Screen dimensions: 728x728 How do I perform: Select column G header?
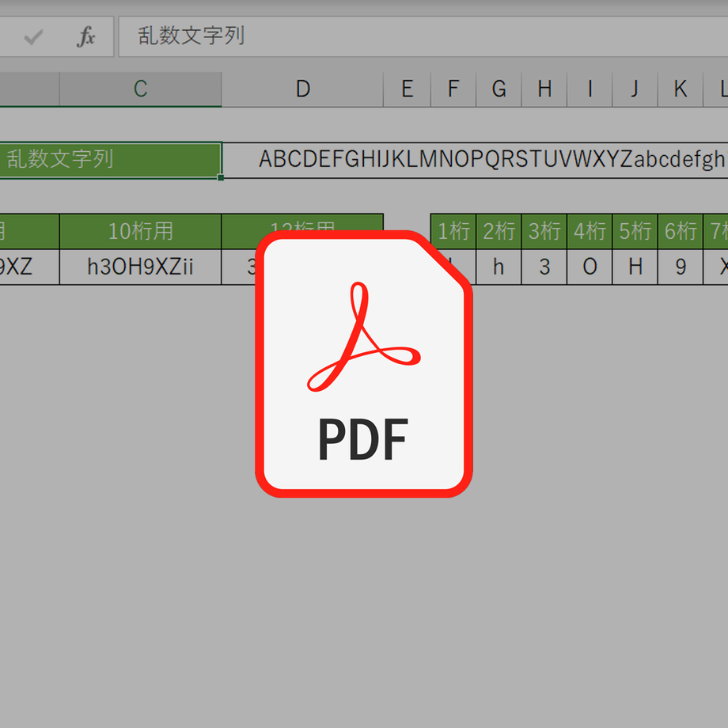click(x=499, y=89)
